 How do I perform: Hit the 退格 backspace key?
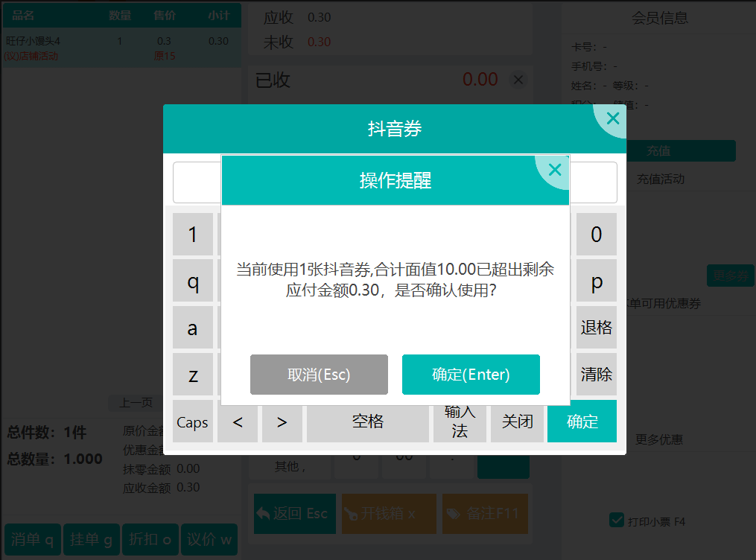tap(597, 328)
